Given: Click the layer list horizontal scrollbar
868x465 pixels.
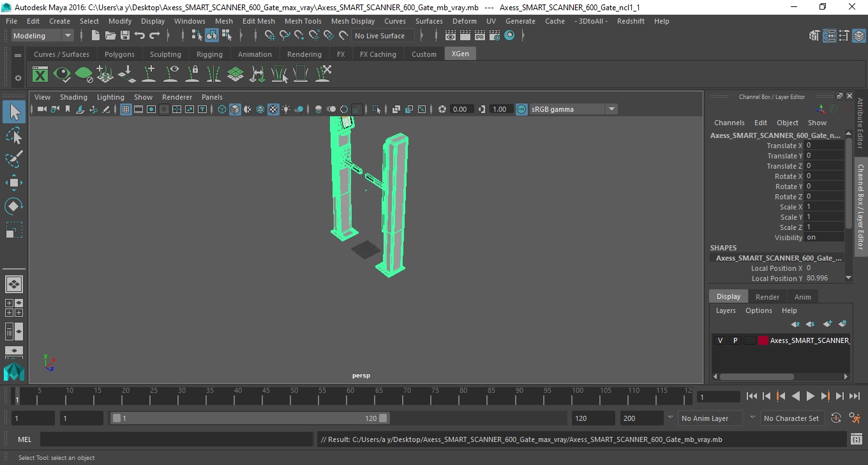Looking at the screenshot, I should [757, 377].
